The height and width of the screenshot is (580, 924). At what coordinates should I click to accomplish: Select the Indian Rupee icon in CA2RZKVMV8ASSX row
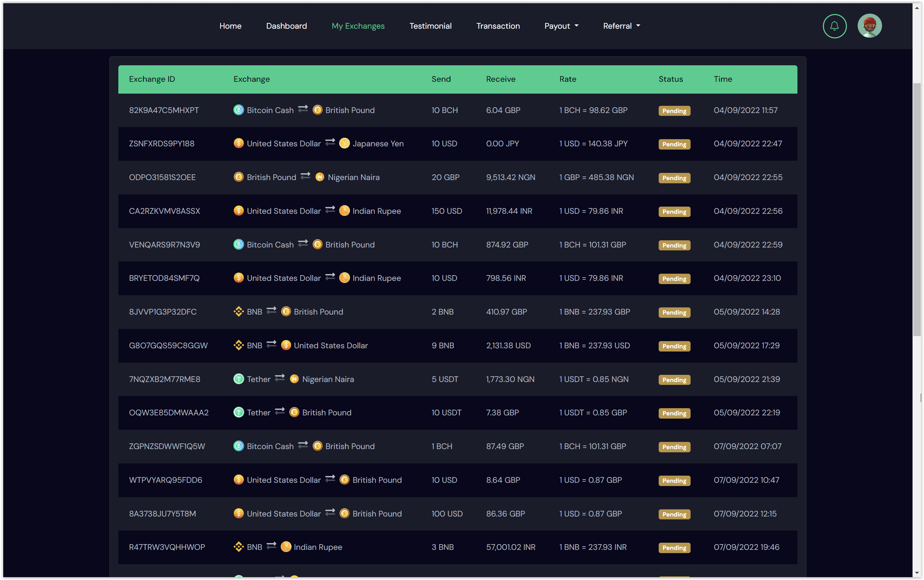pyautogui.click(x=344, y=211)
